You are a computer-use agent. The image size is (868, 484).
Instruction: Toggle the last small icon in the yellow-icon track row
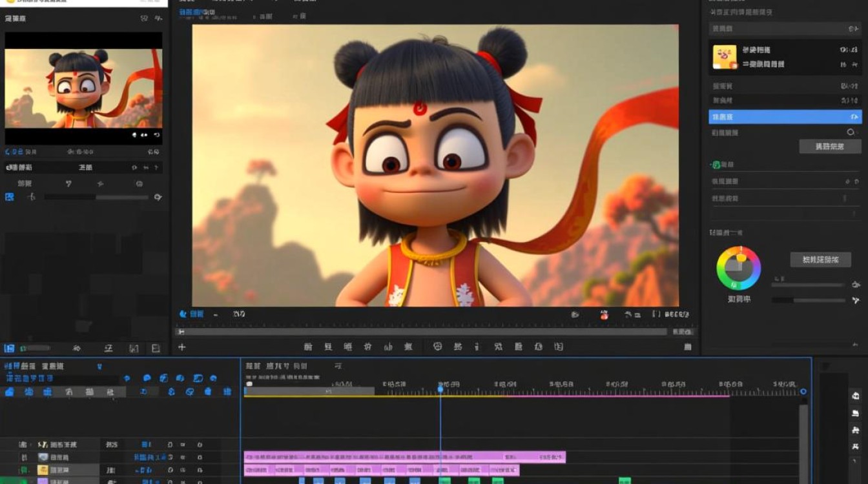(x=200, y=470)
